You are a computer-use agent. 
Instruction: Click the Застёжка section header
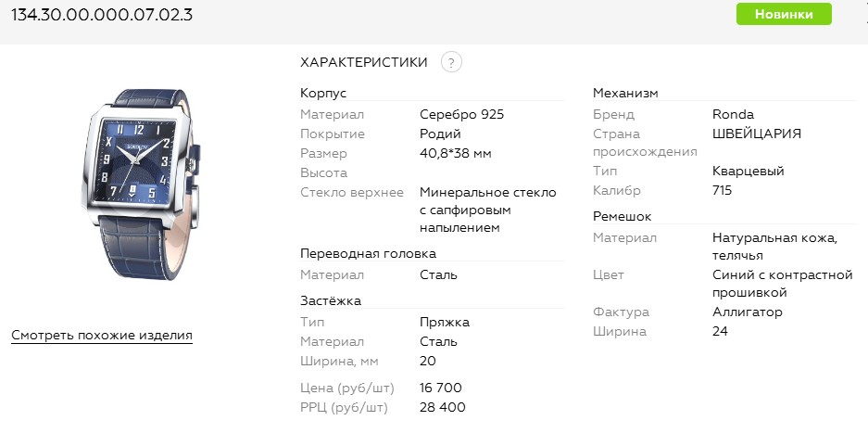click(x=331, y=300)
